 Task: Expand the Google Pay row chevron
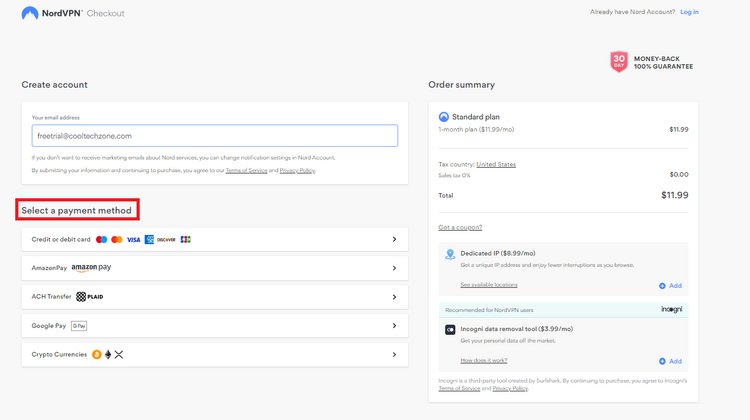[x=394, y=326]
